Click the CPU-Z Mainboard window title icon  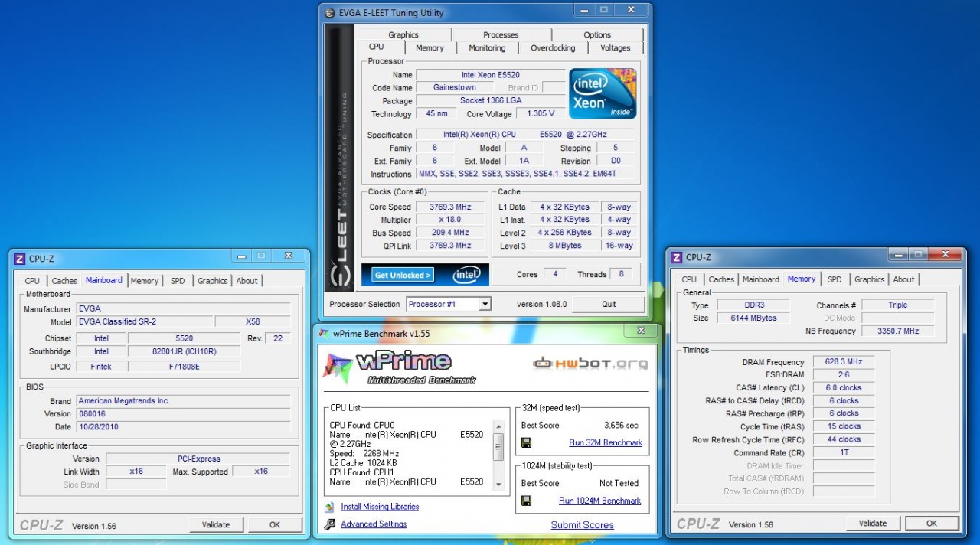tap(20, 259)
